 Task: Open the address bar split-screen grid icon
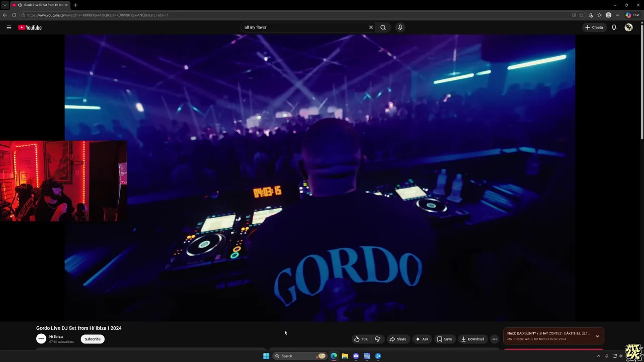[574, 15]
